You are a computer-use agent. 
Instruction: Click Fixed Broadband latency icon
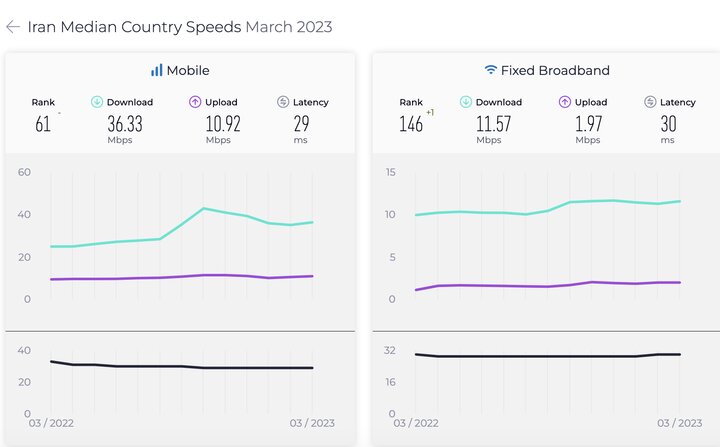coord(651,102)
